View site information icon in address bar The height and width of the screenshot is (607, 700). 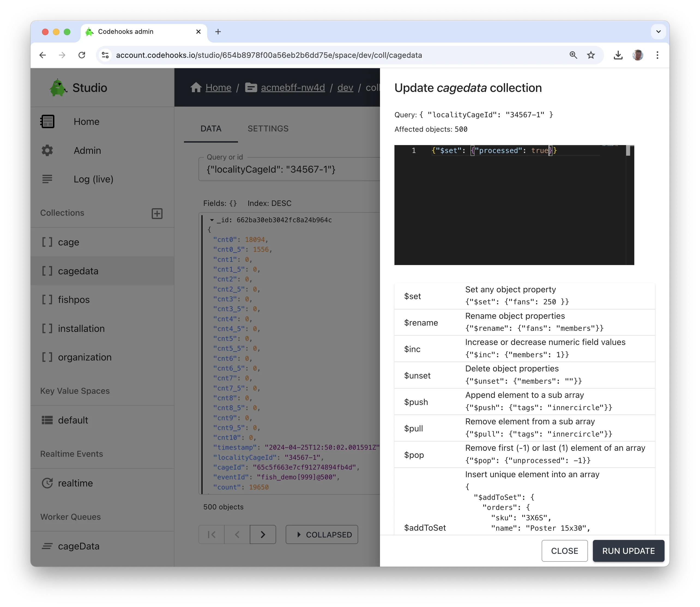pyautogui.click(x=105, y=55)
